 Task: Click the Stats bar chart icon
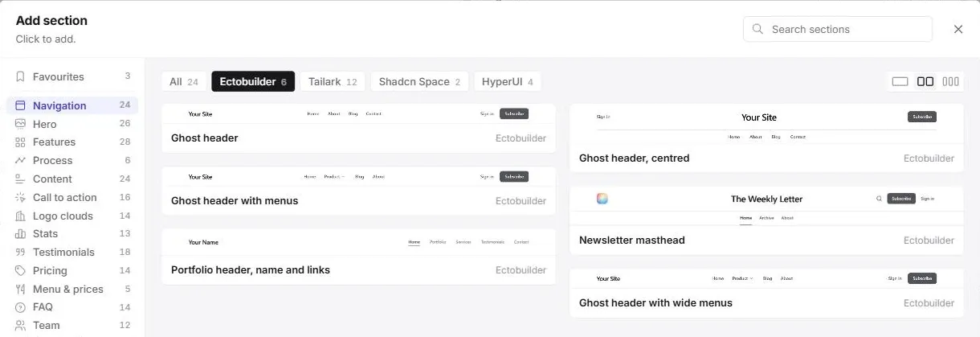coord(20,233)
